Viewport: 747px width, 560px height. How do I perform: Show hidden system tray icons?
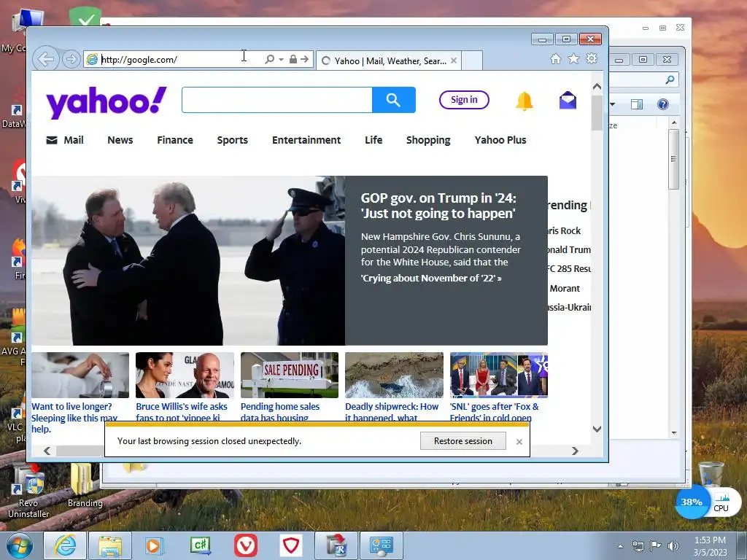pyautogui.click(x=620, y=546)
